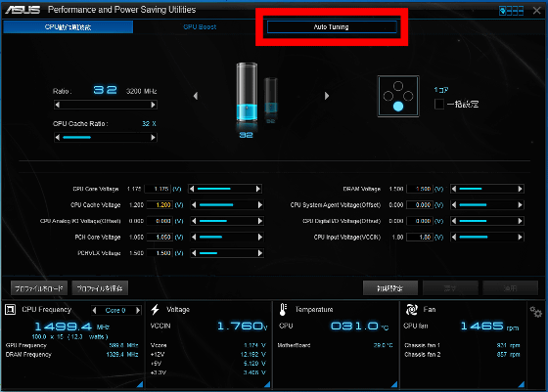Select the large core cylinder graphic
548x392 pixels.
tap(247, 93)
